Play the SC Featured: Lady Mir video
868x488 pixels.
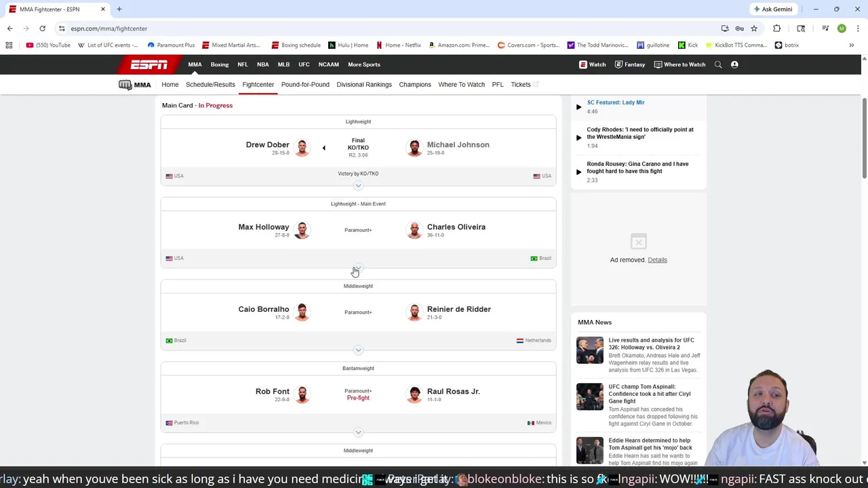[x=578, y=106]
